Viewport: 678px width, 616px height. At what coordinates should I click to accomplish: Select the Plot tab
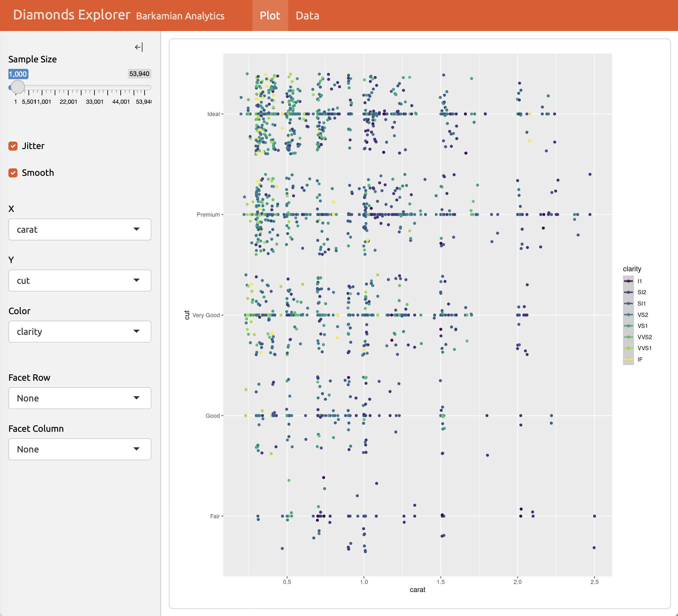[x=270, y=16]
